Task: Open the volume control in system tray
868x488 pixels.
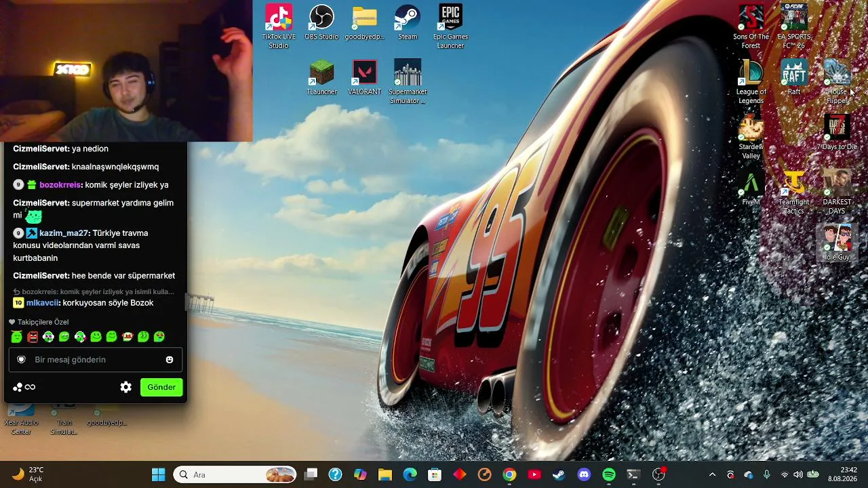Action: click(x=797, y=475)
